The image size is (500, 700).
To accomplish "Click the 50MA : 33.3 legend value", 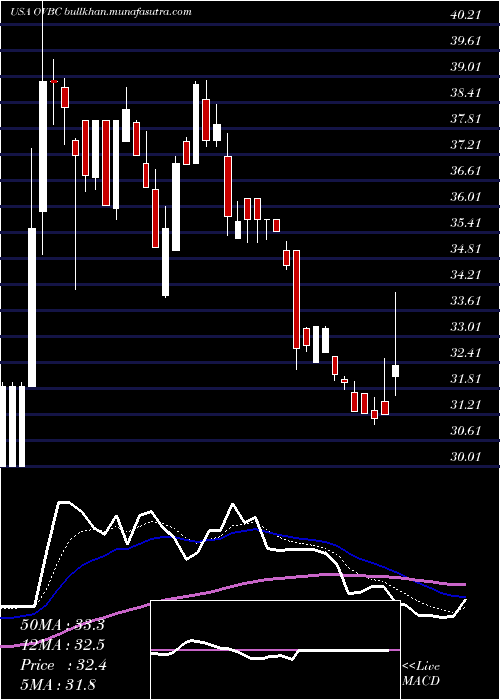I will pyautogui.click(x=62, y=625).
